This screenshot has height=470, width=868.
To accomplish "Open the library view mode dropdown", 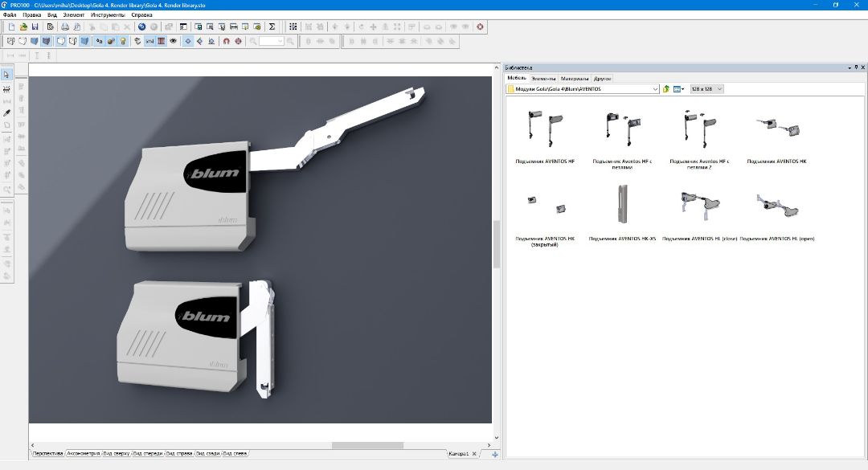I will click(x=679, y=89).
